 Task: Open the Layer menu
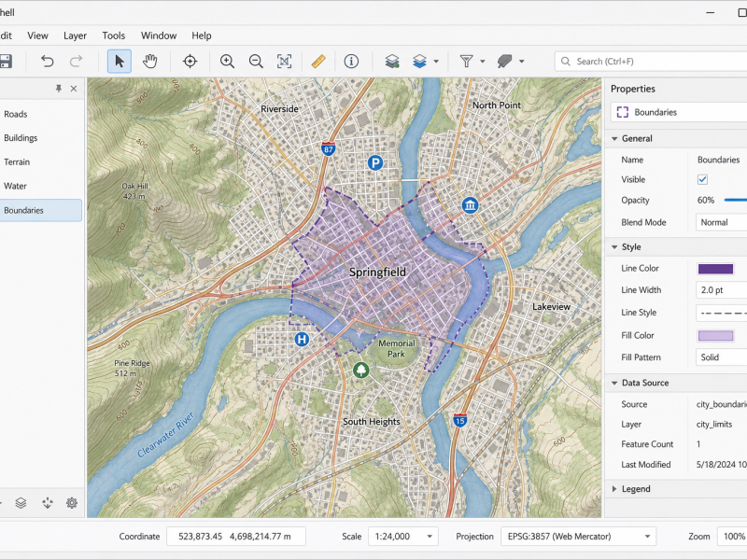[x=75, y=35]
